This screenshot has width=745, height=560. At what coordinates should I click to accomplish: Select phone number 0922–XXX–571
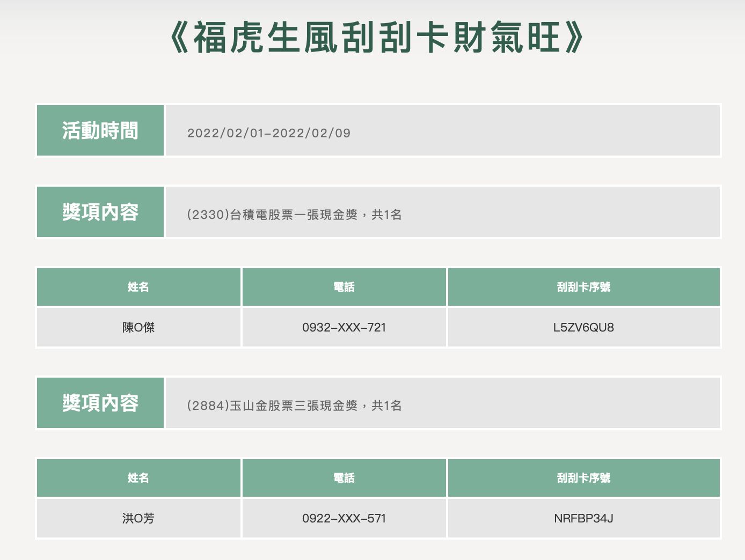(344, 518)
